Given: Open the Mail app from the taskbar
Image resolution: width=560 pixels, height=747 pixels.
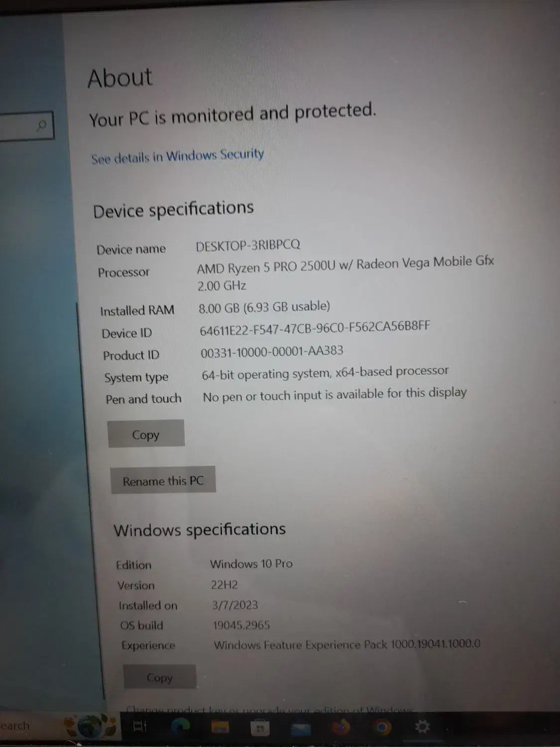Looking at the screenshot, I should [301, 730].
